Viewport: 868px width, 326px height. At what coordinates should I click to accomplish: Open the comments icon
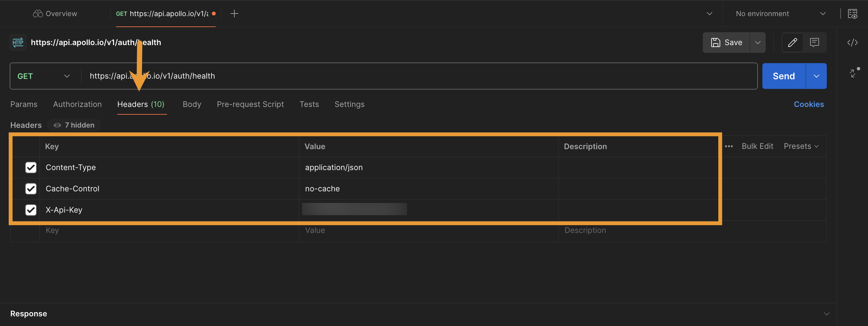tap(815, 43)
